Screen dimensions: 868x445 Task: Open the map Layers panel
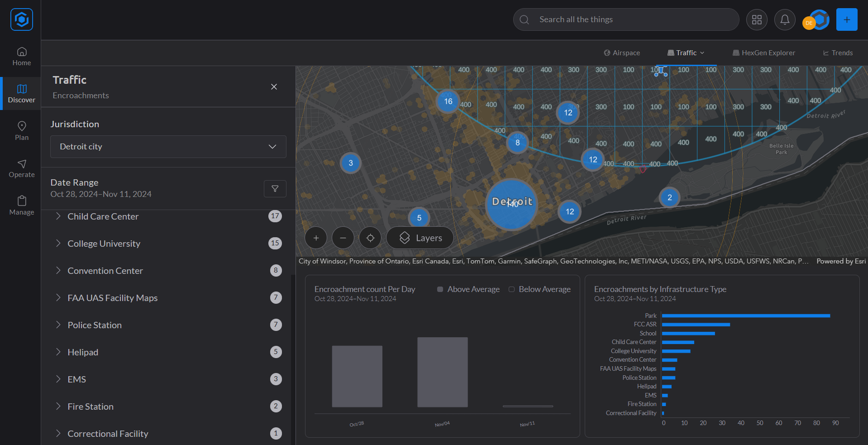pyautogui.click(x=419, y=238)
